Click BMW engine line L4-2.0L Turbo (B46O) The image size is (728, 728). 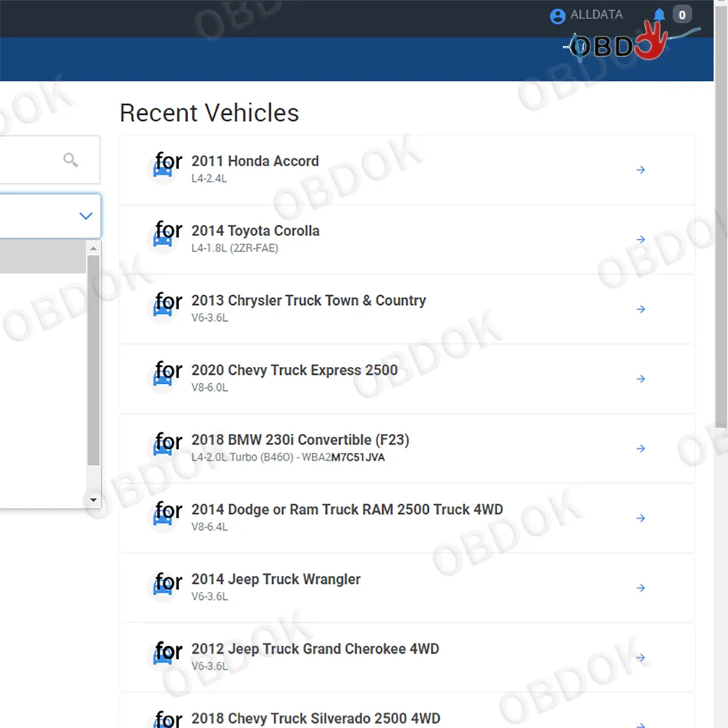click(288, 457)
